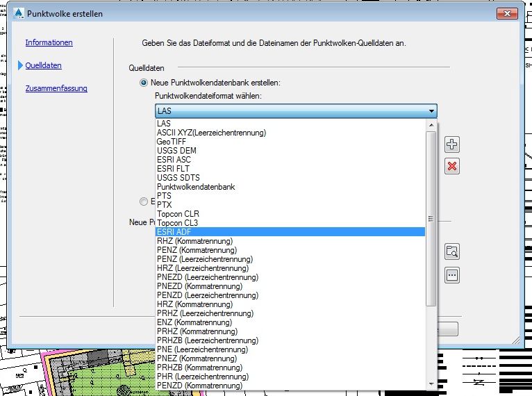Choose PNEZD (Kommatrennung) format
The image size is (532, 396).
290,286
